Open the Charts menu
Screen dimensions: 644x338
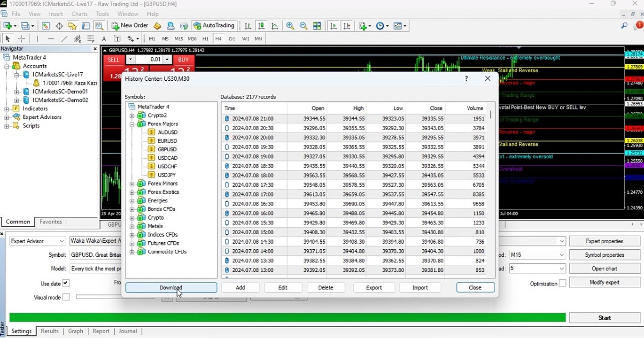pos(79,14)
